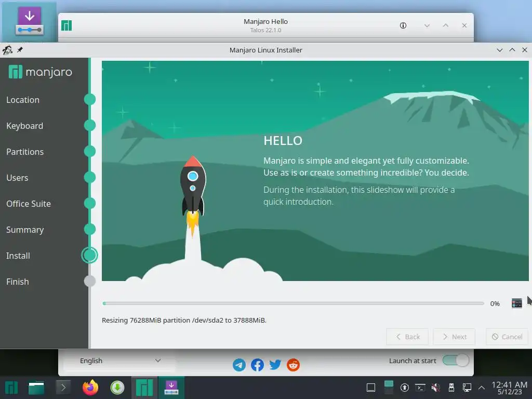The image size is (532, 399).
Task: Open the Manjaro application launcher
Action: click(11, 388)
